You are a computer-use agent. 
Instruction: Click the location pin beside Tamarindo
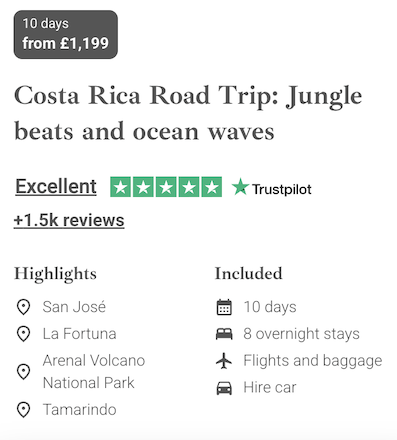(x=23, y=409)
